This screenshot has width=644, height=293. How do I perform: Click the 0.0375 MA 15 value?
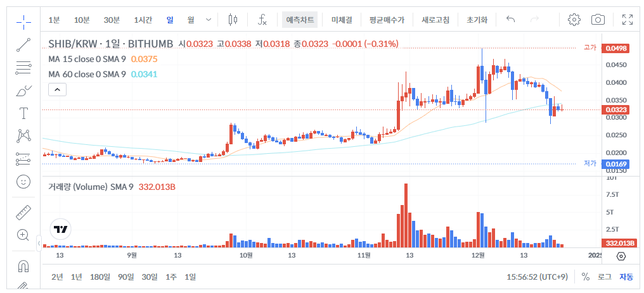(x=144, y=59)
